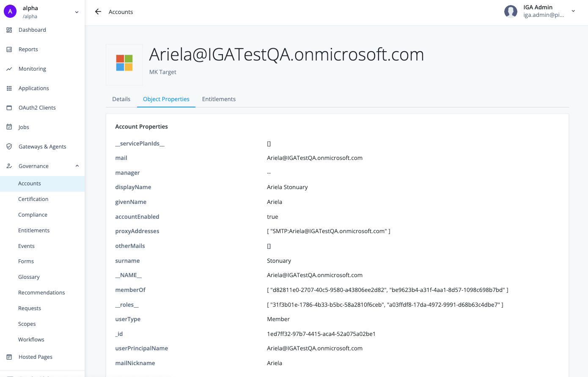
Task: Open OAuth2 Clients from sidebar
Action: pos(37,107)
